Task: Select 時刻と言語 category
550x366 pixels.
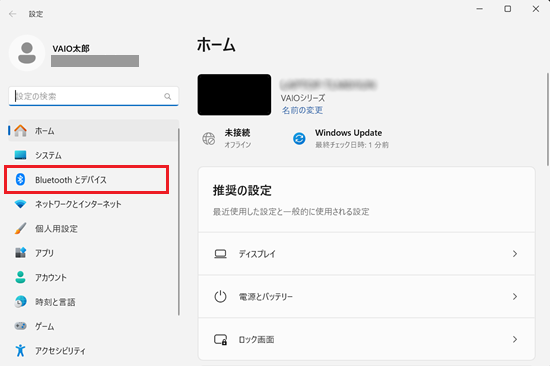Action: coord(93,302)
